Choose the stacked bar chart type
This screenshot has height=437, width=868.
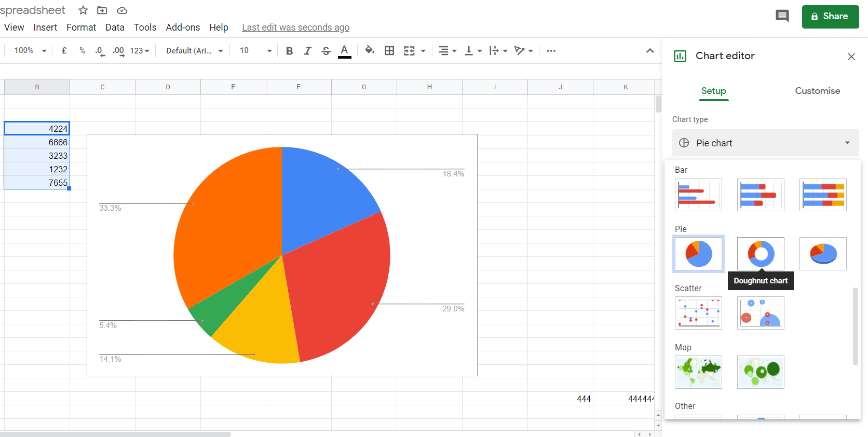(x=761, y=195)
